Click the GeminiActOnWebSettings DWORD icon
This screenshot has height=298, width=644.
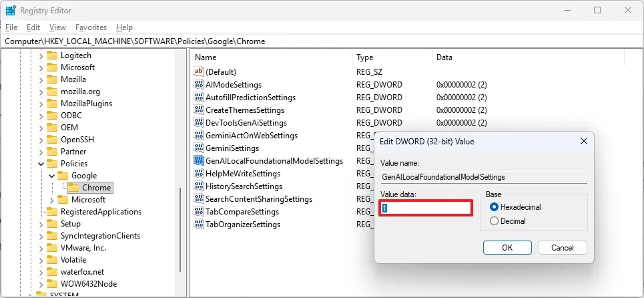[199, 135]
